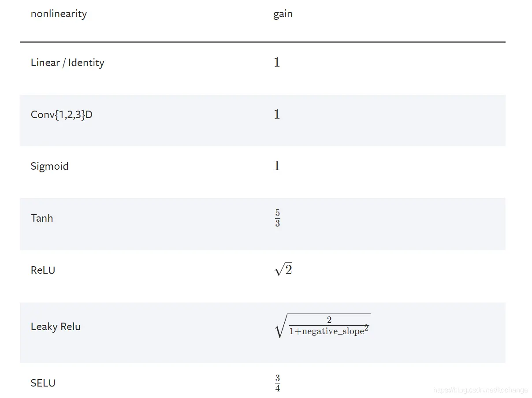Click the negative_slope square root formula
Image resolution: width=532 pixels, height=398 pixels.
[322, 326]
